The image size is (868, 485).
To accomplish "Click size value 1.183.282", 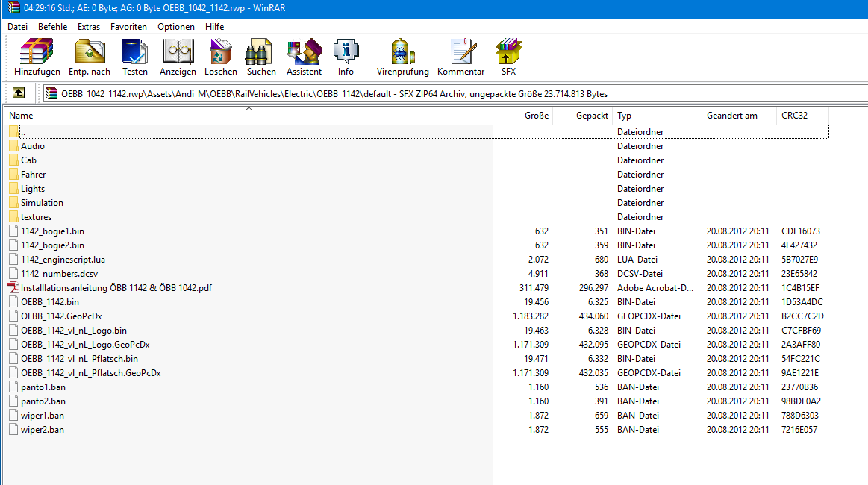I will coord(531,316).
